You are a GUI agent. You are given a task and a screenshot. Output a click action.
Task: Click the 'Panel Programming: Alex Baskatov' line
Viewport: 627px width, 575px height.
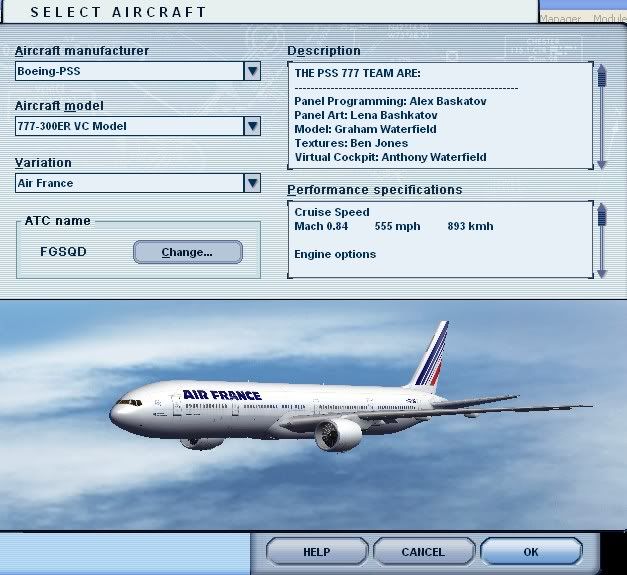(390, 101)
